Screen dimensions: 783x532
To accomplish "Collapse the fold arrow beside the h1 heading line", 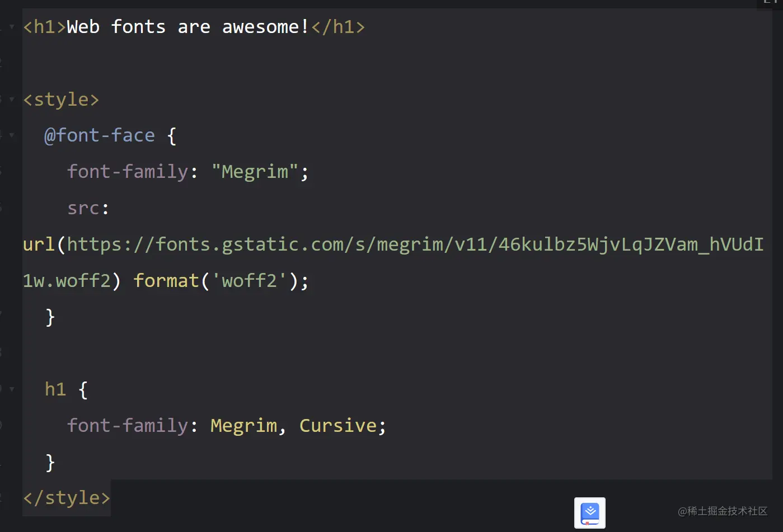I will 12,27.
